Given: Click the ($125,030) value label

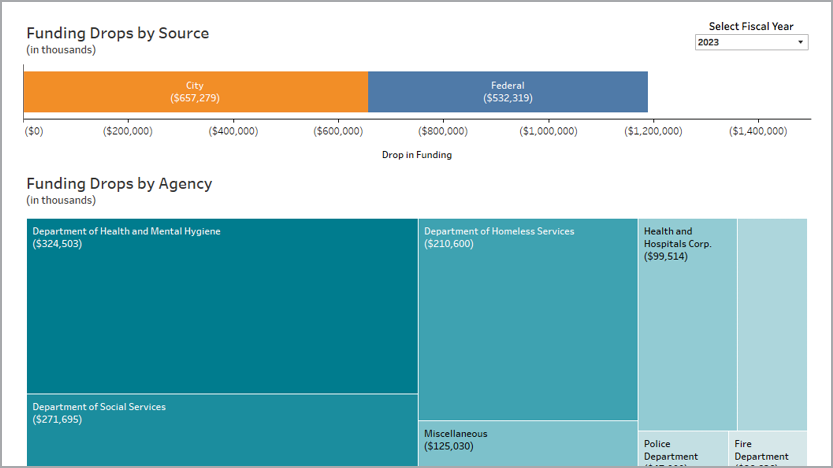Looking at the screenshot, I should tap(449, 447).
